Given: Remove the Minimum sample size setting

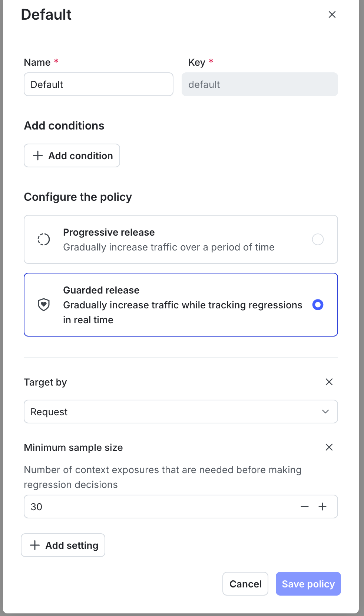Looking at the screenshot, I should 329,447.
